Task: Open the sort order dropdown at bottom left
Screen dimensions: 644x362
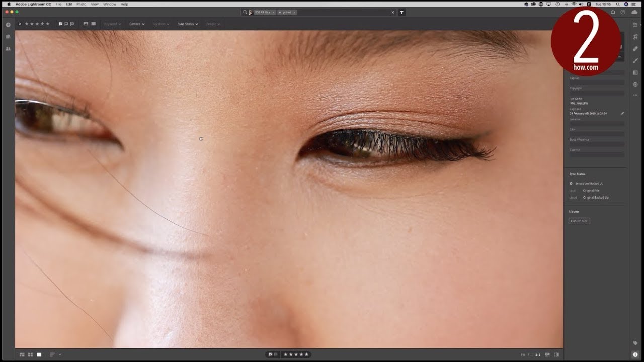Action: tap(55, 354)
